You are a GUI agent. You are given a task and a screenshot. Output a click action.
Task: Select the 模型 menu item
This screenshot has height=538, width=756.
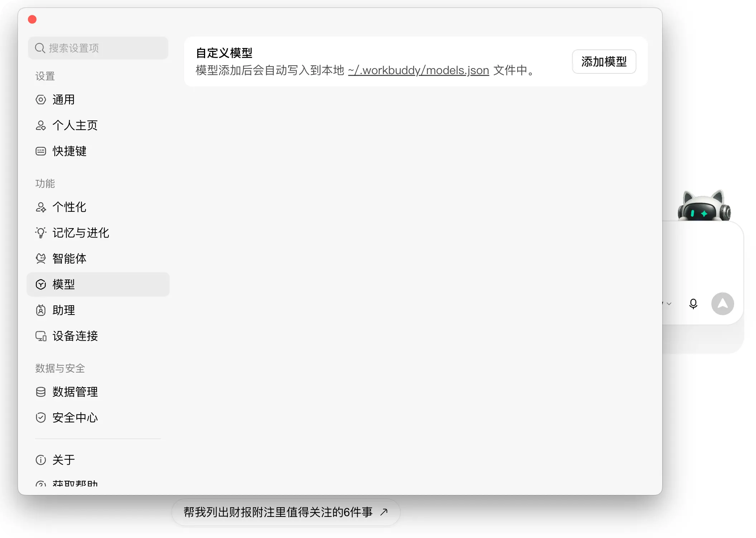coord(98,284)
